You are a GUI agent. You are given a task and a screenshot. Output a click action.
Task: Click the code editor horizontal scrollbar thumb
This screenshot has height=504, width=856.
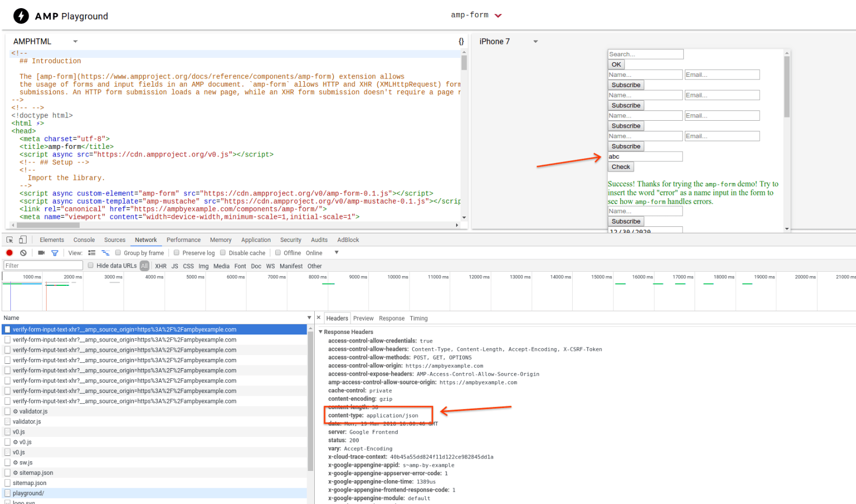pyautogui.click(x=48, y=225)
